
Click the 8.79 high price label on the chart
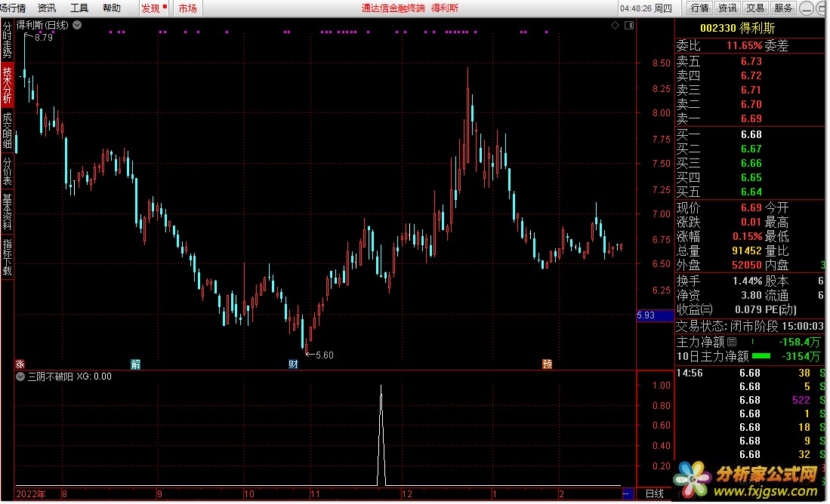44,38
